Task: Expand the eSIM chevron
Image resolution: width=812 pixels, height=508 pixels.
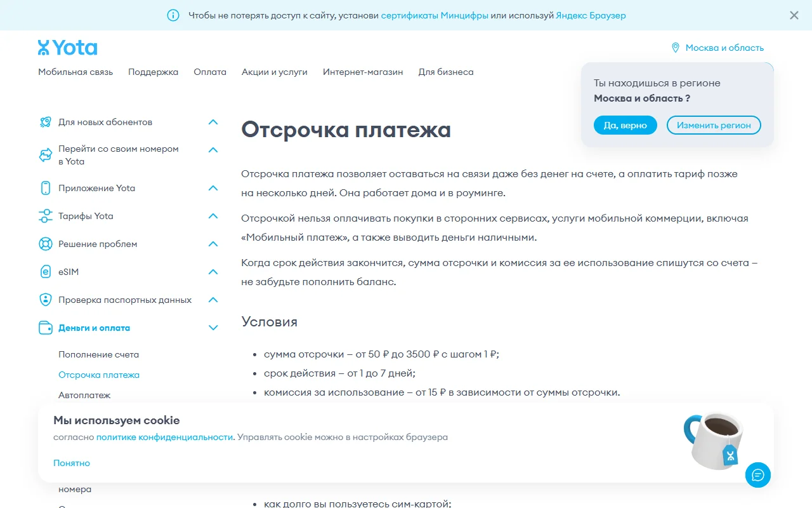Action: coord(213,272)
